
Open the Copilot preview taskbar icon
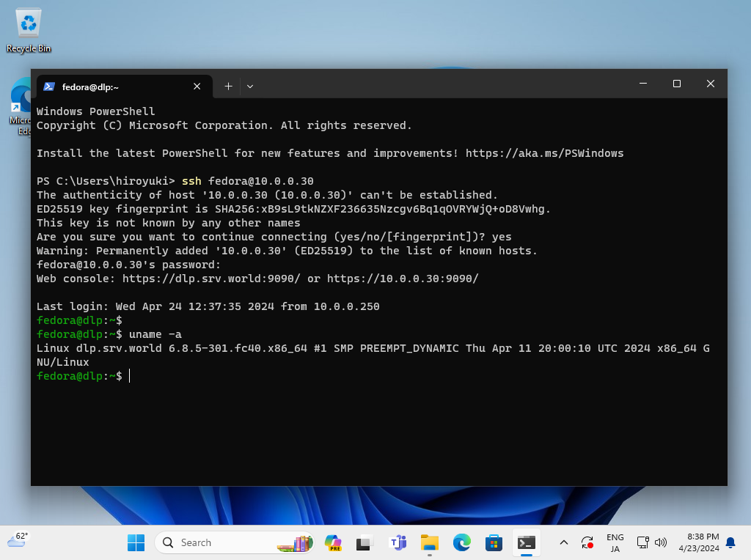coord(333,542)
